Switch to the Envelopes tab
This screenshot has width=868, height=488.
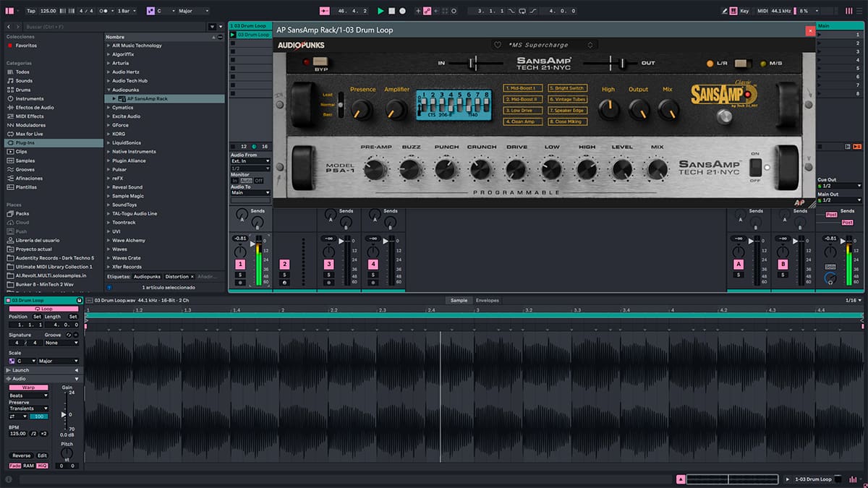click(487, 300)
